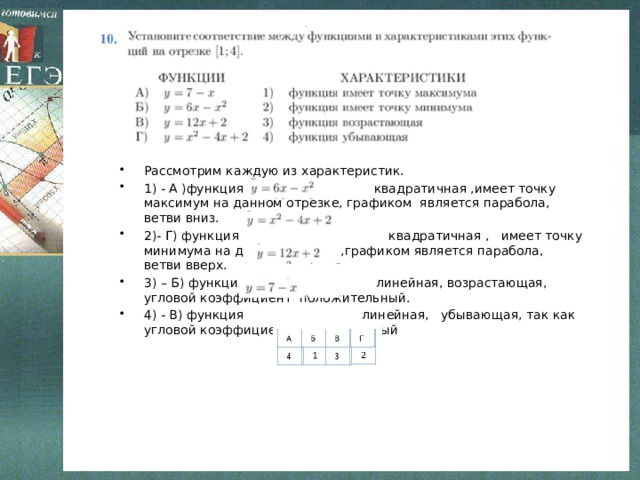The height and width of the screenshot is (480, 640).
Task: Click answer cell with value 3
Action: click(x=338, y=356)
